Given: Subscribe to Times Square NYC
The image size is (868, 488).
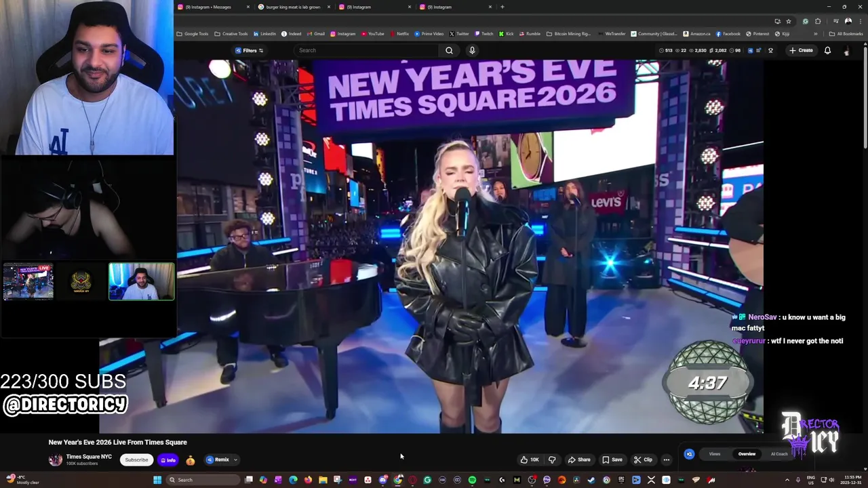Looking at the screenshot, I should [x=136, y=460].
